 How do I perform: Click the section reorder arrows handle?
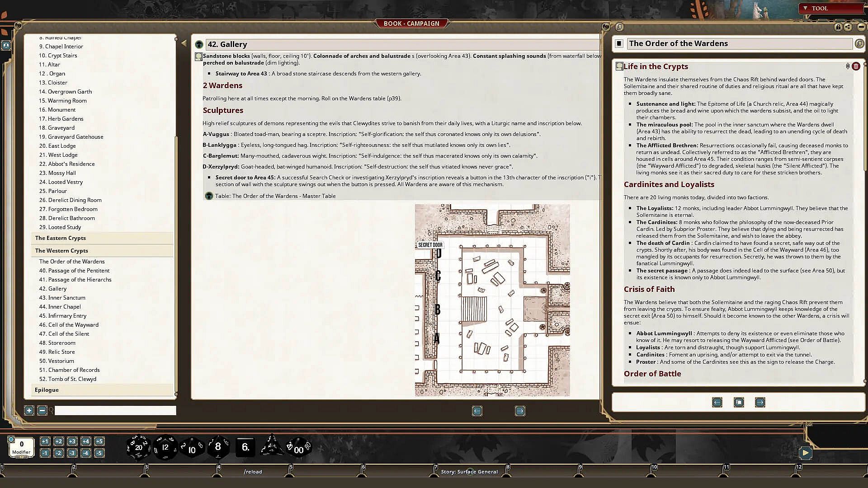848,66
